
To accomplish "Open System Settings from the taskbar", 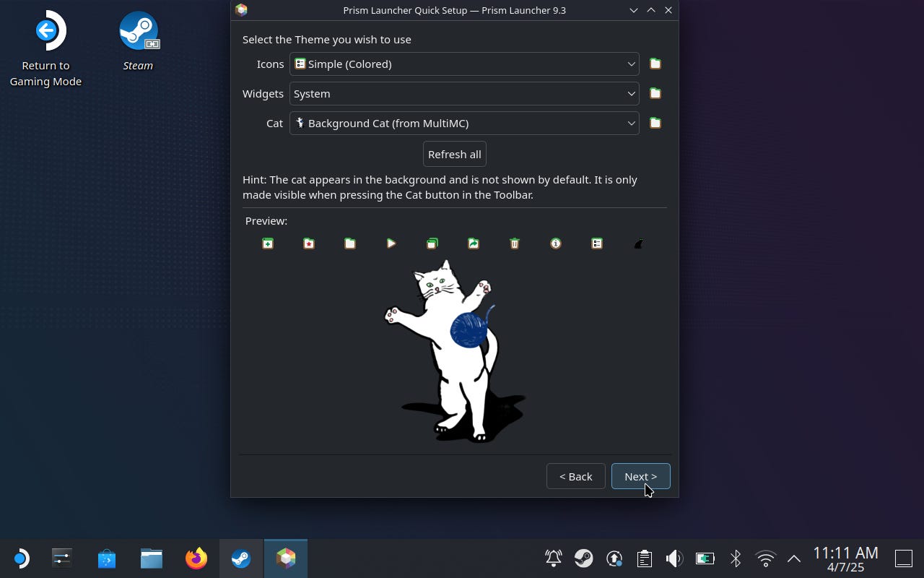I will tap(62, 558).
